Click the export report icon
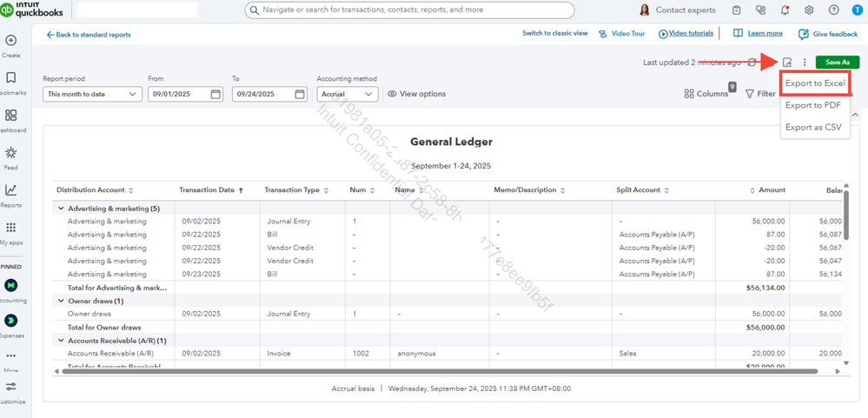The width and height of the screenshot is (868, 418). pyautogui.click(x=787, y=63)
